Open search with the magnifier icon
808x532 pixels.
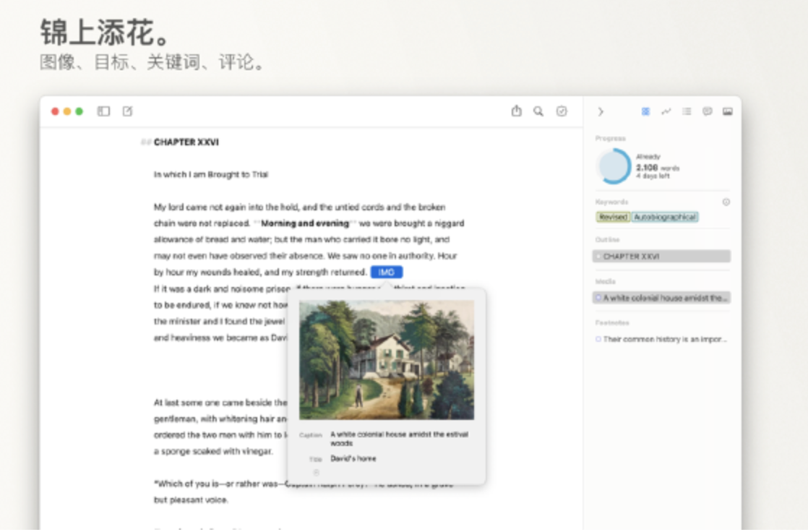click(x=538, y=111)
